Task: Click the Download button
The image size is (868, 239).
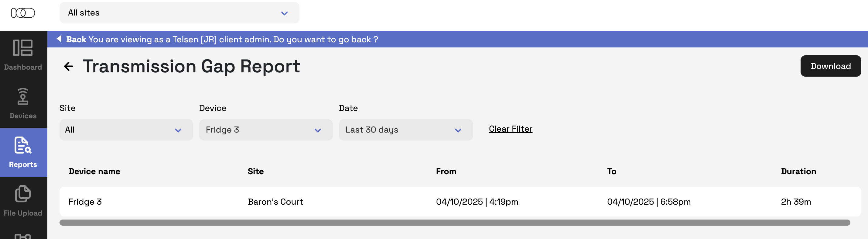Action: 830,66
